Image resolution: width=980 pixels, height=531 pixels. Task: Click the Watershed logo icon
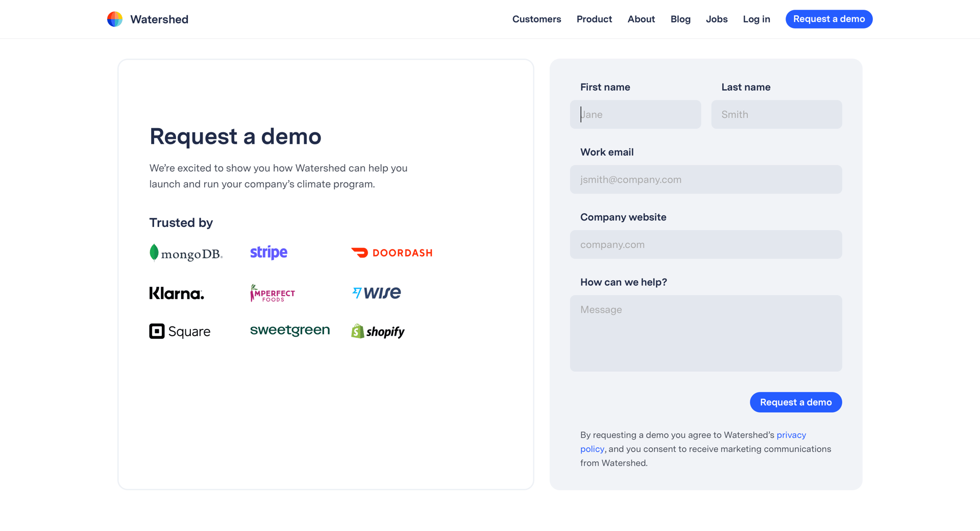[x=114, y=19]
